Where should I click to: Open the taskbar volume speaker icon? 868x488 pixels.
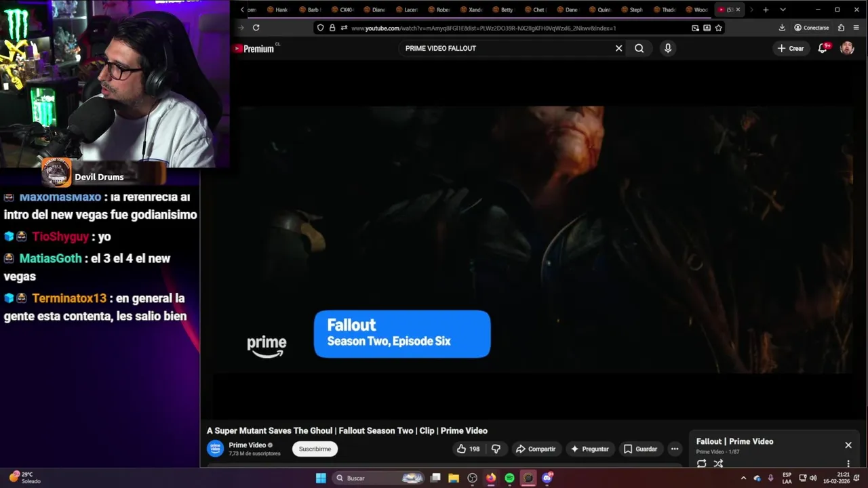(x=812, y=478)
